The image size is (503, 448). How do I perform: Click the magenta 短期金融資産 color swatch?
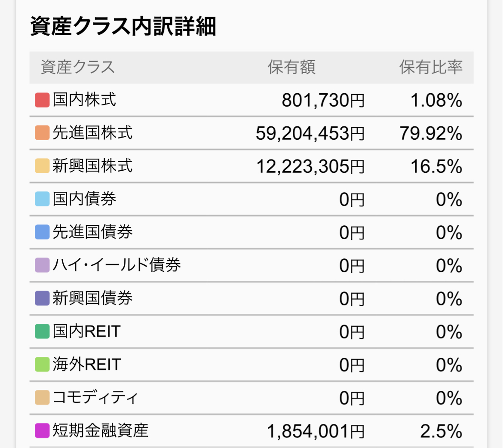pyautogui.click(x=42, y=431)
